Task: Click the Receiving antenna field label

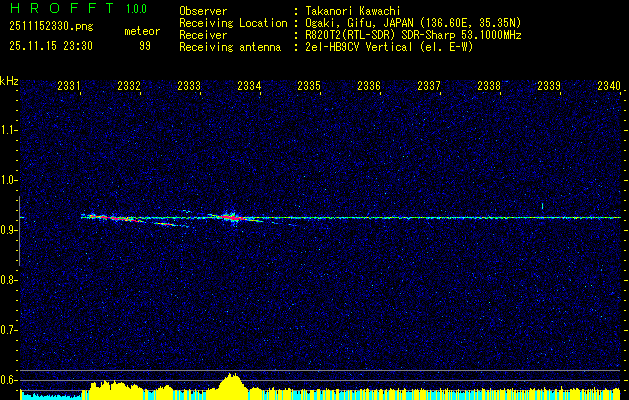Action: (x=230, y=47)
